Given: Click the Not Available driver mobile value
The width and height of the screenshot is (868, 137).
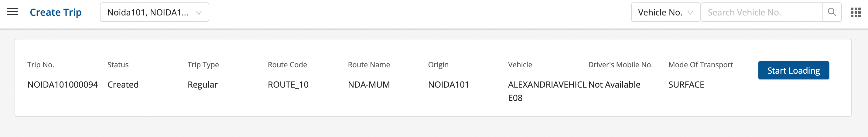Looking at the screenshot, I should [614, 85].
